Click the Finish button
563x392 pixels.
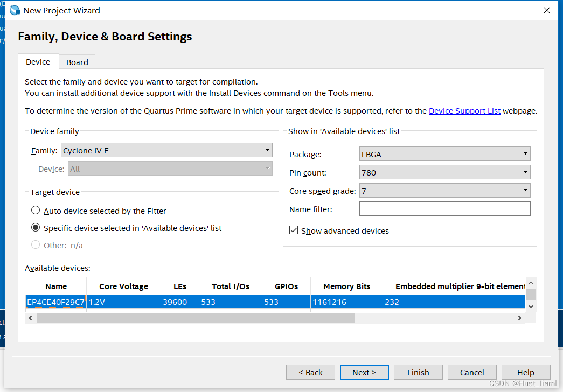pos(418,372)
